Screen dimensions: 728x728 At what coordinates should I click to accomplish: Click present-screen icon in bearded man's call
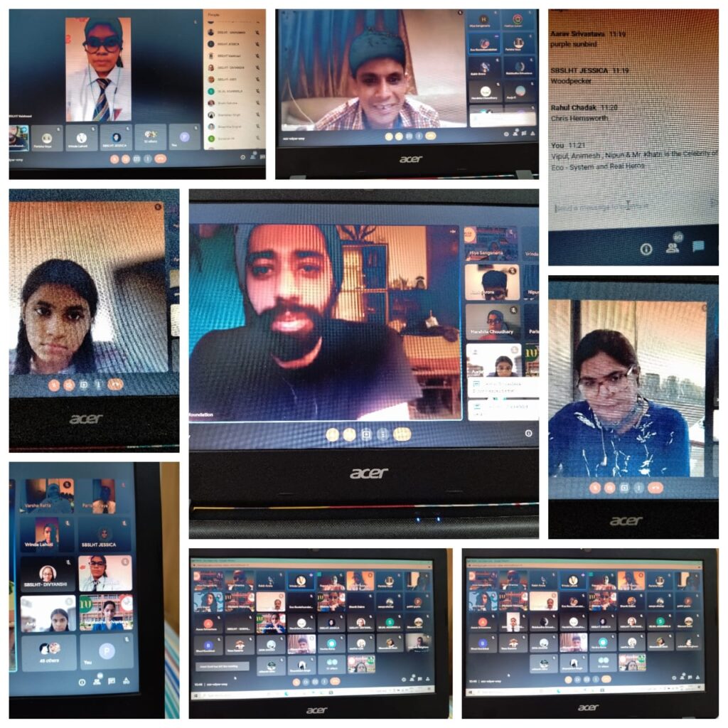point(366,434)
